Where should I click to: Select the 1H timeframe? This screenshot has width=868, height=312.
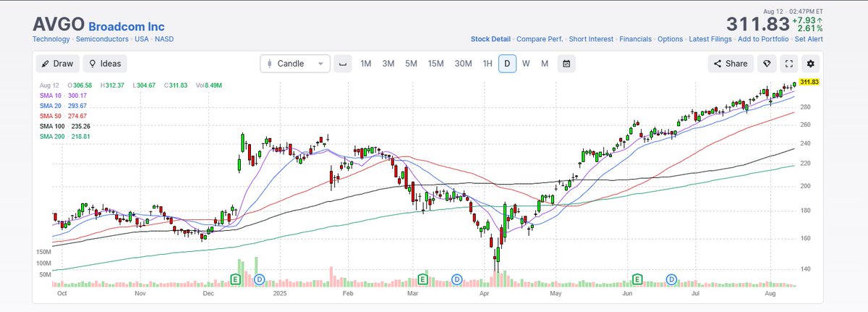point(488,64)
